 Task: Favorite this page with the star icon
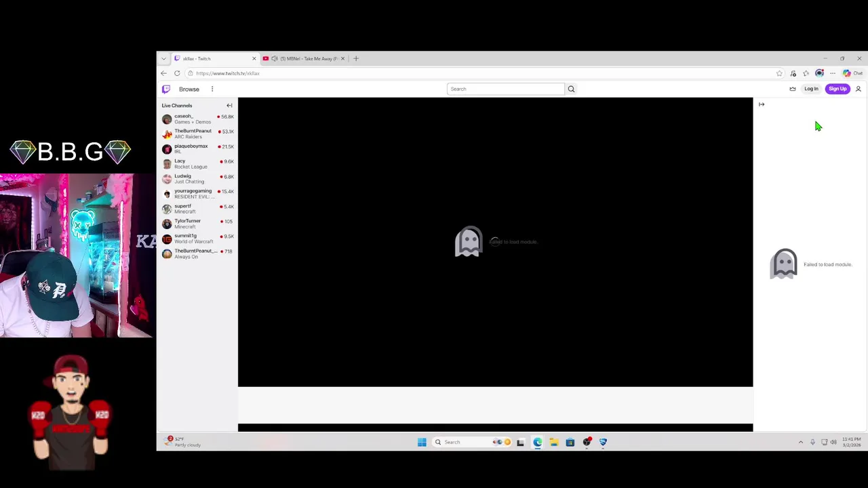pos(779,73)
